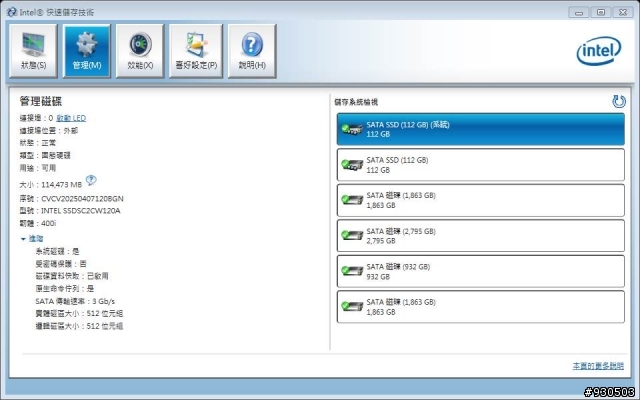Open the 效能(X) performance gauge tab
Image resolution: width=640 pixels, height=400 pixels.
pos(140,51)
